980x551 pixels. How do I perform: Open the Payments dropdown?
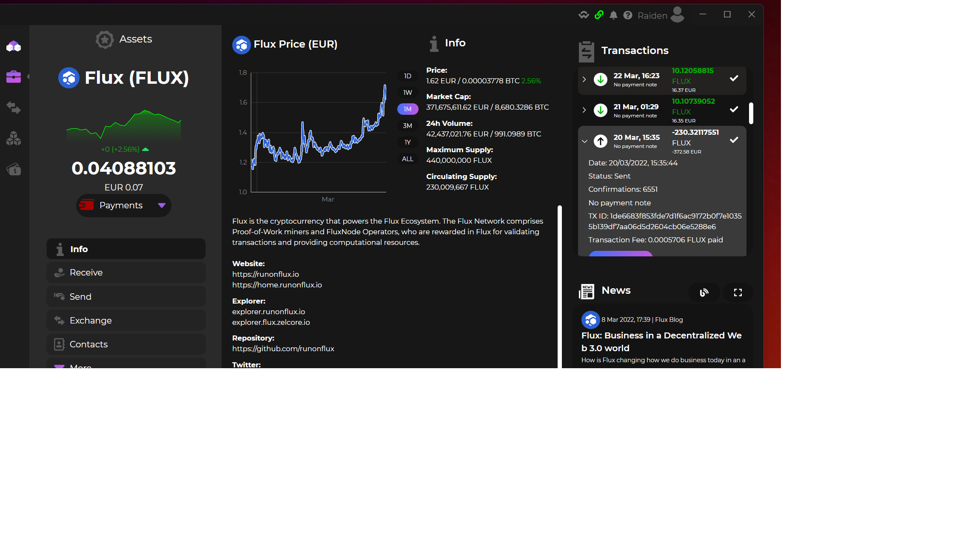pos(124,206)
